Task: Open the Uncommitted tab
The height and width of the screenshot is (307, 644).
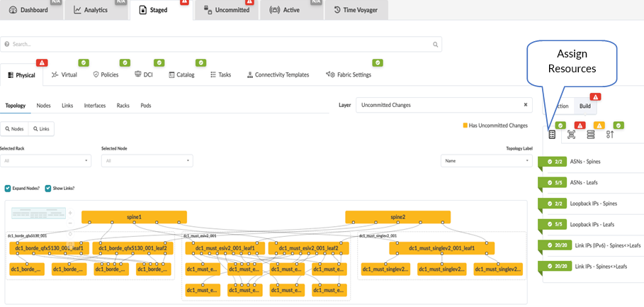Action: pos(226,10)
